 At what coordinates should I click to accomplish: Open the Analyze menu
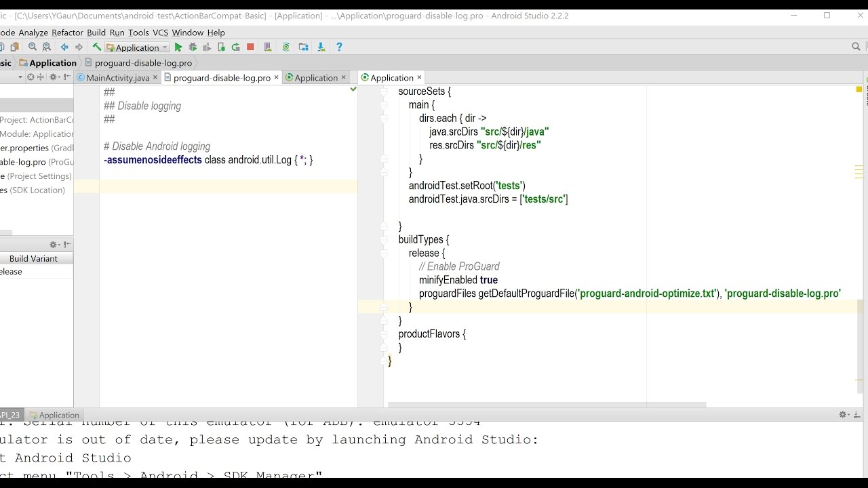33,33
